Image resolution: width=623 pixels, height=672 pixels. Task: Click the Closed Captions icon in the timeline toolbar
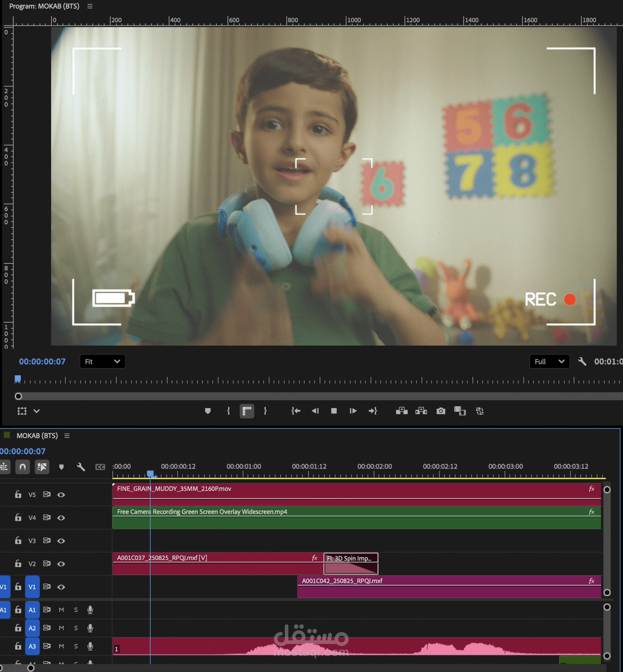point(100,467)
